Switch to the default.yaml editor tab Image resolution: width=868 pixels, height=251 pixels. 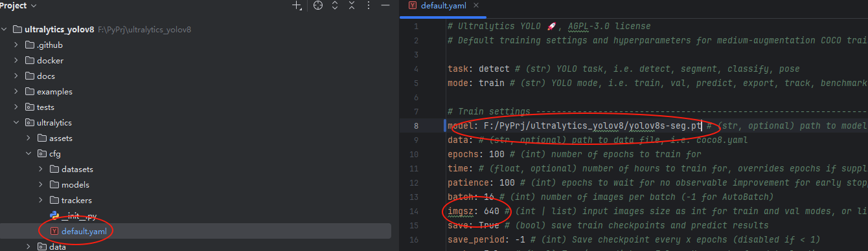(x=443, y=6)
